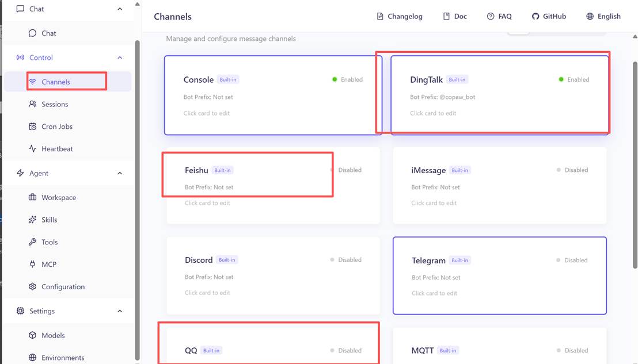Screen dimensions: 638x364
Task: Edit the QQ channel card
Action: (x=273, y=346)
